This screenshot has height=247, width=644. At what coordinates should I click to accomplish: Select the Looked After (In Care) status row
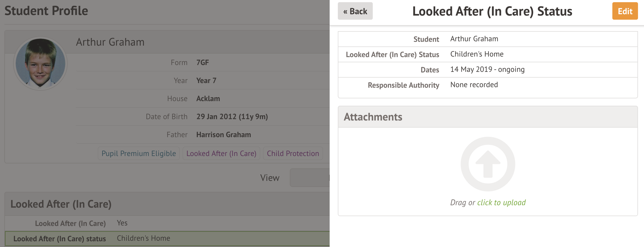(167, 239)
